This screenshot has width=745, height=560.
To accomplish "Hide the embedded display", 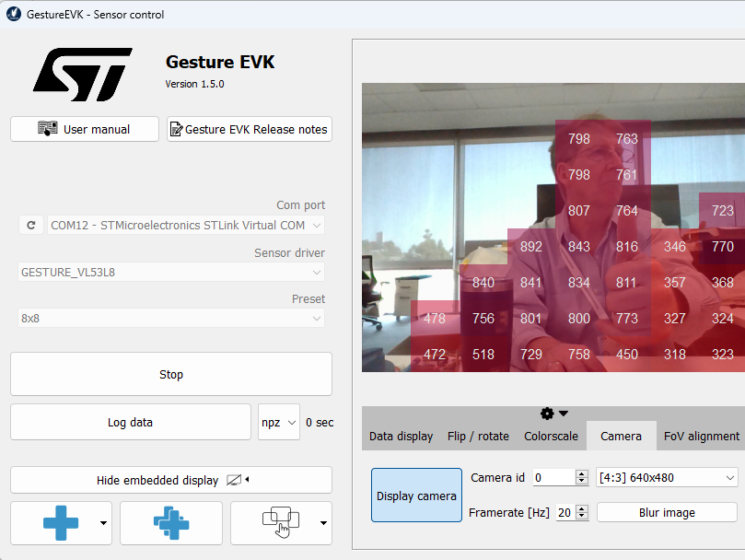I will (157, 479).
